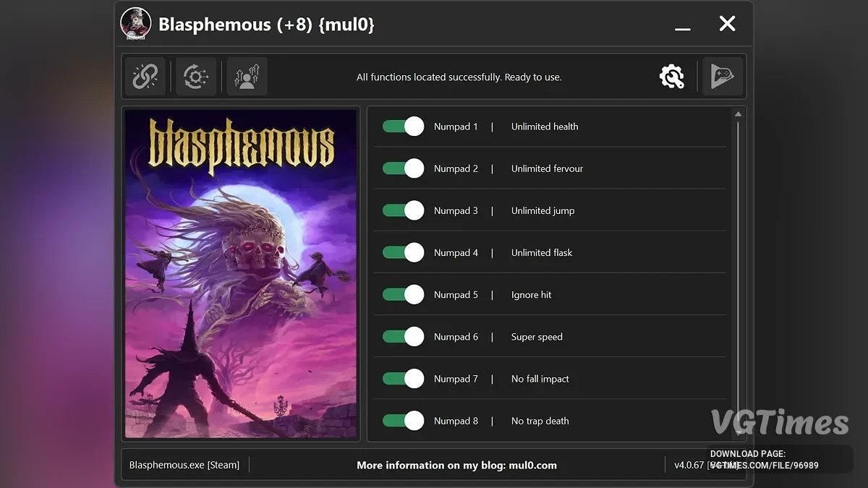Click the 'Super speed' label text

point(537,336)
